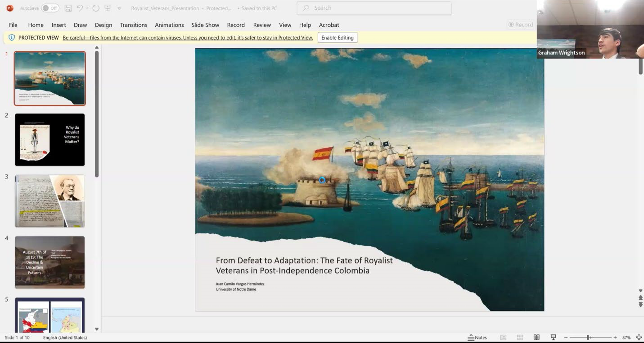644x343 pixels.
Task: Click the slide title 'From Defeat to Adaptation'
Action: pyautogui.click(x=304, y=265)
